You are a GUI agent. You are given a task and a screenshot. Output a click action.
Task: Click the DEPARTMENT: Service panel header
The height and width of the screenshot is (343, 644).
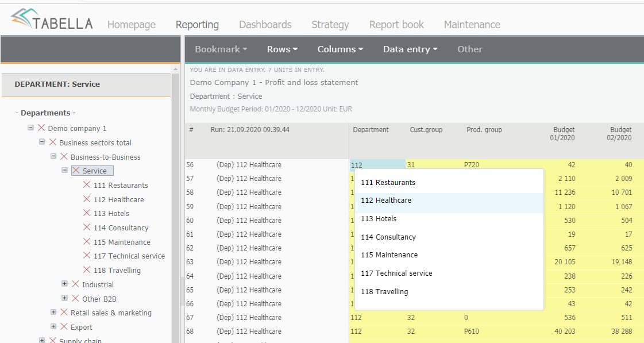(x=86, y=84)
